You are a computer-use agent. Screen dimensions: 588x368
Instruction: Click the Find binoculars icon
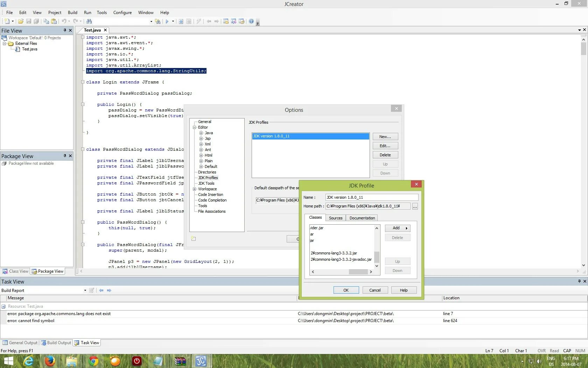(89, 21)
